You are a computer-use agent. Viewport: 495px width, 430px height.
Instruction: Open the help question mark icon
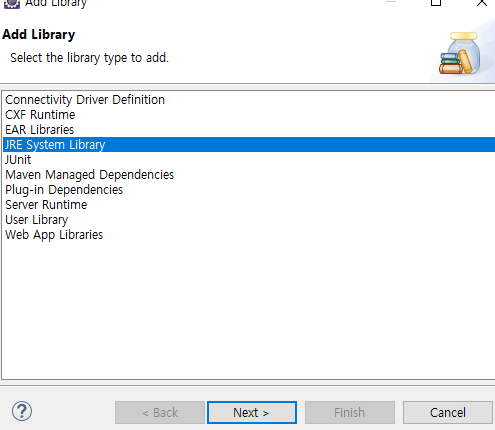pyautogui.click(x=22, y=411)
